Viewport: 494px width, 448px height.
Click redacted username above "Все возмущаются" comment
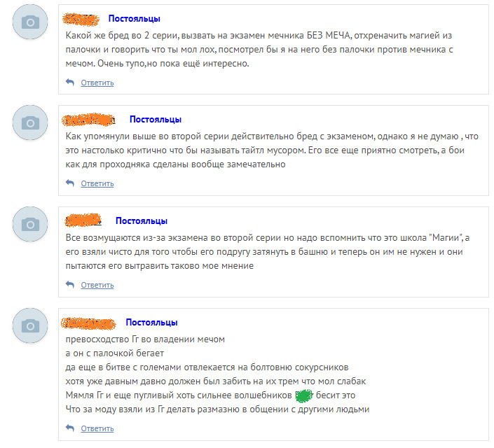pyautogui.click(x=83, y=220)
